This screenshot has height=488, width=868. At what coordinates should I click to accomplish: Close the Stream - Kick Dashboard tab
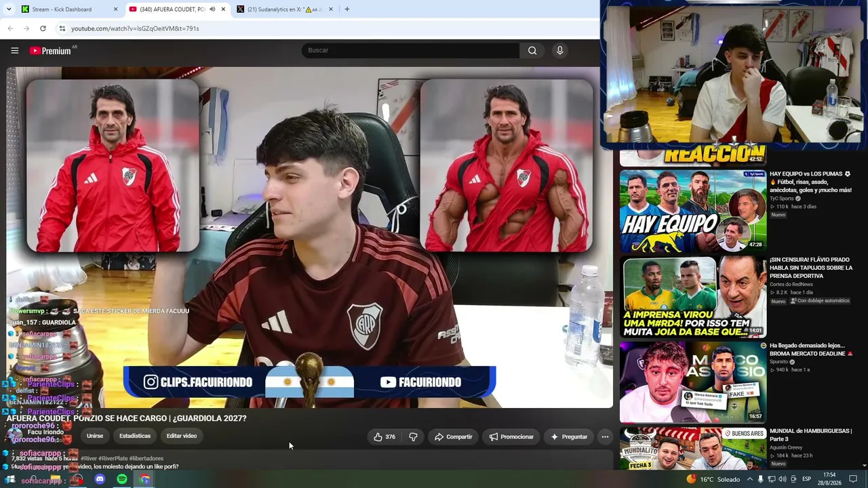pyautogui.click(x=115, y=9)
